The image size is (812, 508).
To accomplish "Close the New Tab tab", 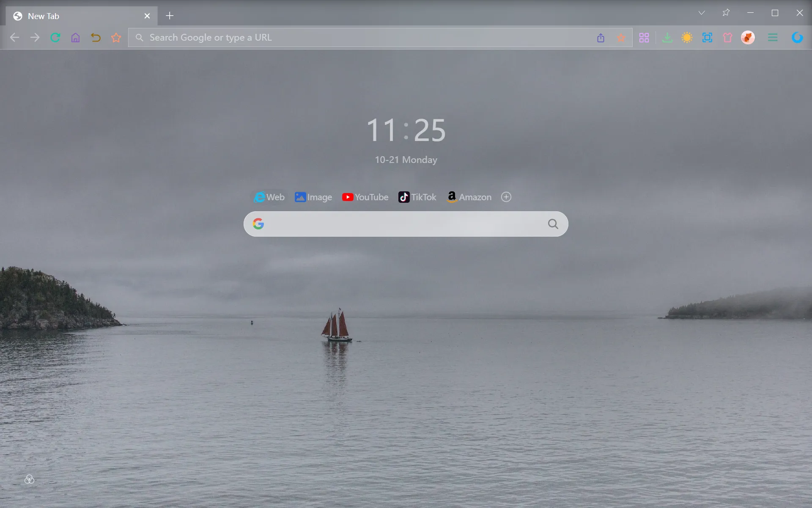I will tap(147, 16).
